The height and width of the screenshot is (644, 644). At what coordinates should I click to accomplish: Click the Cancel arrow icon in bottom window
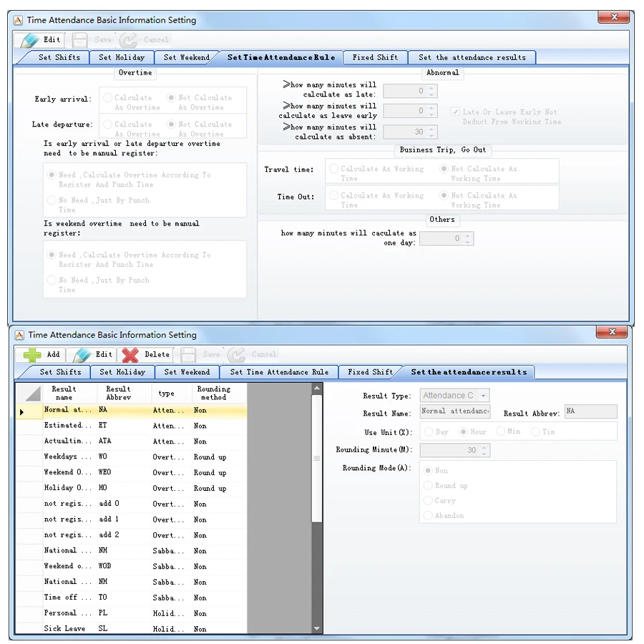pos(237,355)
